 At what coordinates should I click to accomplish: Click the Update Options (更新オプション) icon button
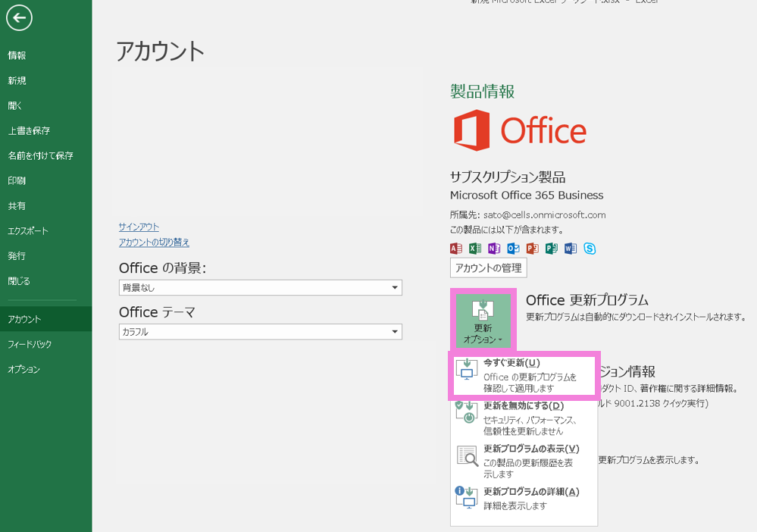(x=483, y=321)
